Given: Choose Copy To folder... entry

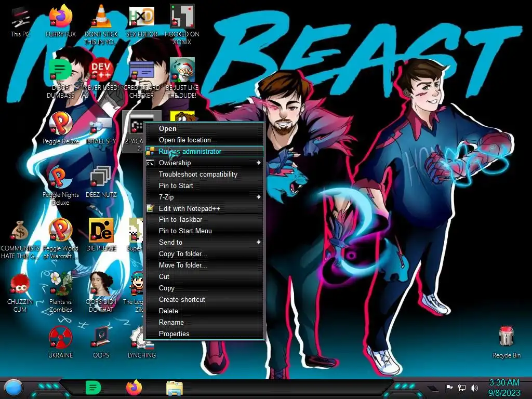Looking at the screenshot, I should point(205,254).
